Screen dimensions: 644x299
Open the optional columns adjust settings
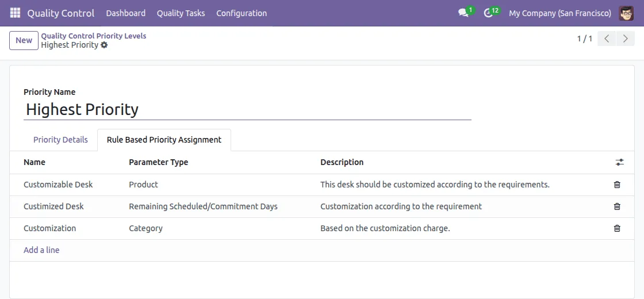(x=619, y=163)
